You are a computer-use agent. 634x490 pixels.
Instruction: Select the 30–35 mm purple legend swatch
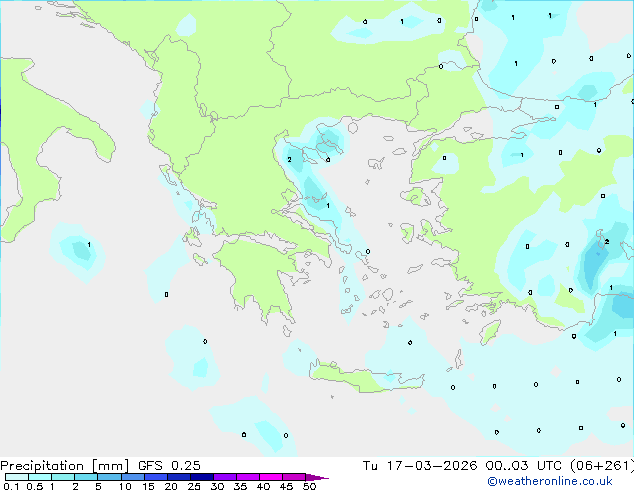tap(225, 477)
